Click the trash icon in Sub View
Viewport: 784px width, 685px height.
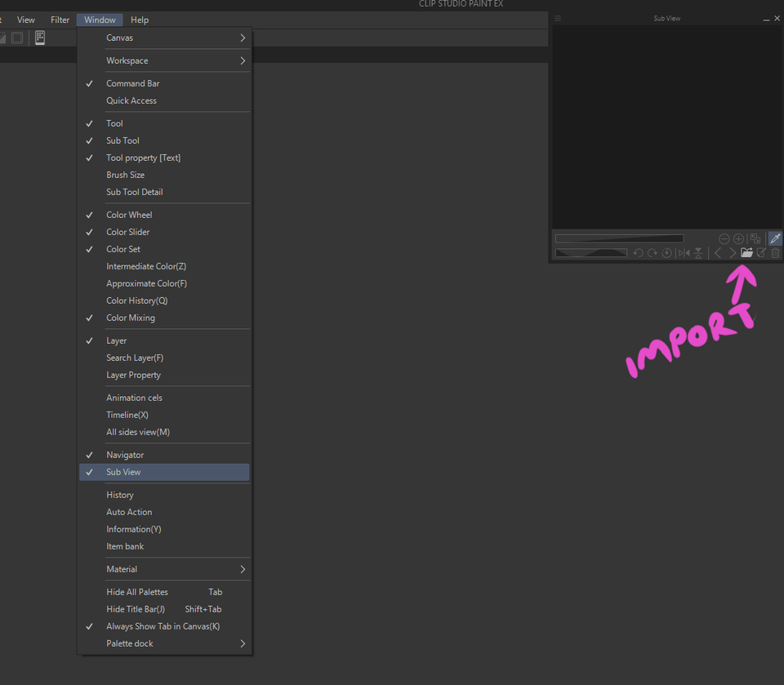(776, 253)
